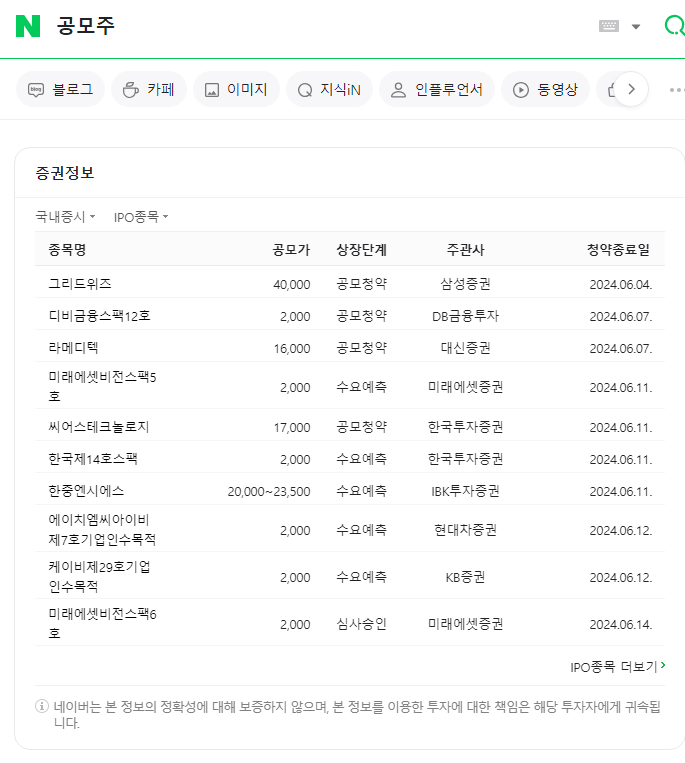The width and height of the screenshot is (685, 763).
Task: Open the 한국제14호스팩 stock entry
Action: [x=93, y=459]
